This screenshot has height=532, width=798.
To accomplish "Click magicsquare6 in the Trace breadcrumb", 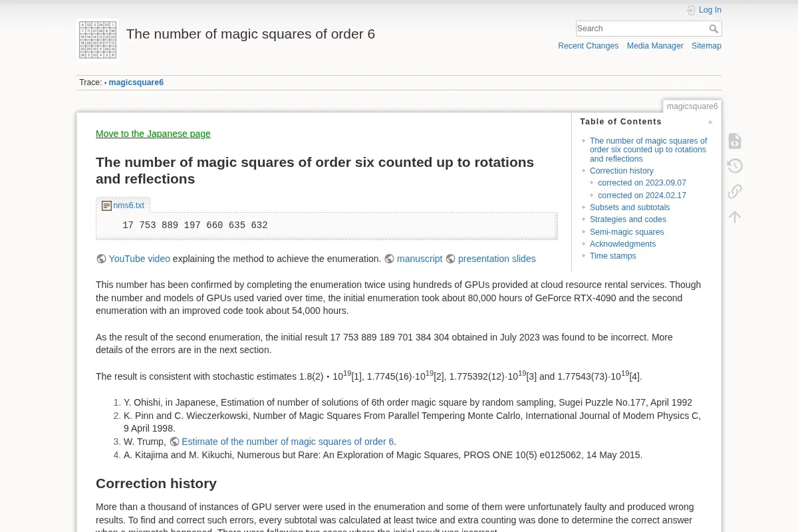I will [x=136, y=82].
